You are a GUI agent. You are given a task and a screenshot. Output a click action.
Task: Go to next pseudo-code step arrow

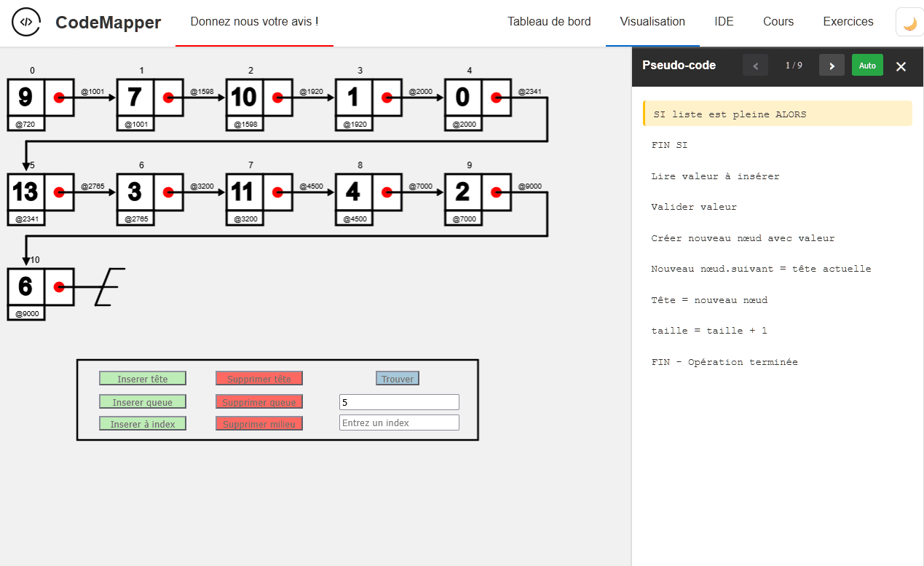pyautogui.click(x=832, y=66)
